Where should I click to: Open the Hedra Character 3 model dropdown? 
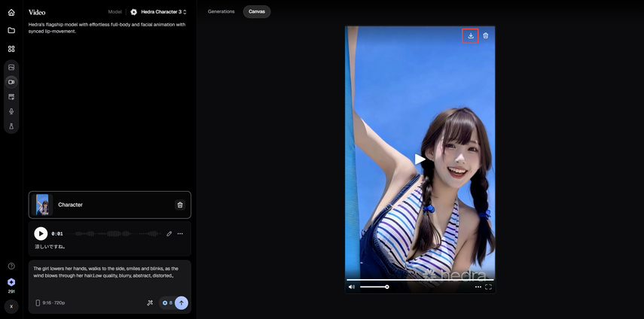pos(158,12)
